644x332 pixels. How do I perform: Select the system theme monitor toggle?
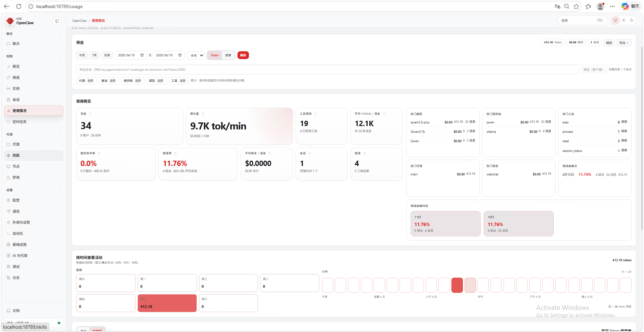click(615, 20)
